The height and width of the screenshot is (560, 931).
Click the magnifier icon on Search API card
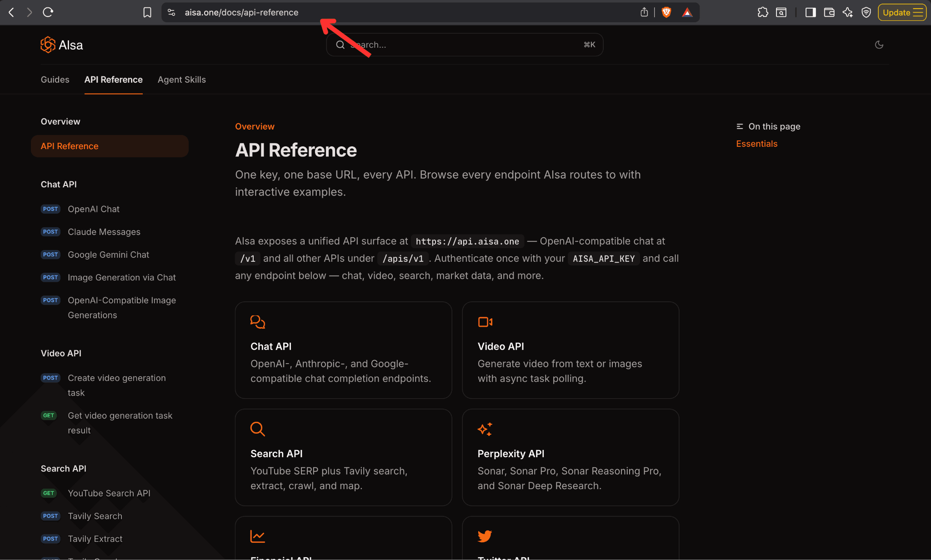pyautogui.click(x=258, y=429)
